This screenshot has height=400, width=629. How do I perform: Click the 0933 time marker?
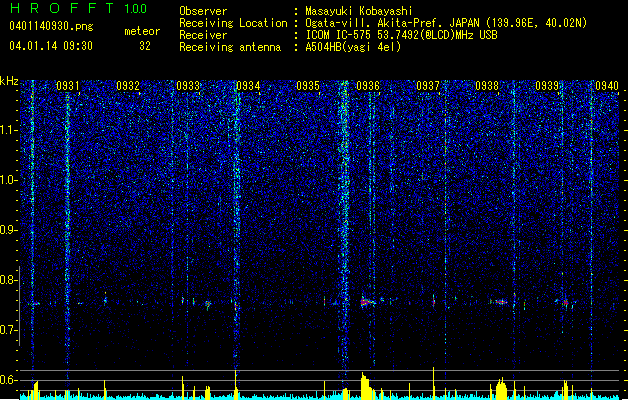tap(188, 86)
